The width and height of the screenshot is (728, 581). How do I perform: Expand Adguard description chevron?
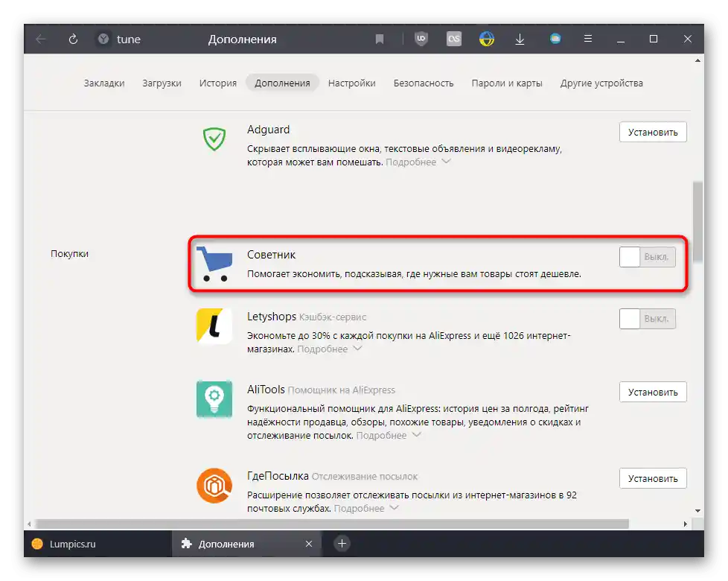point(446,162)
